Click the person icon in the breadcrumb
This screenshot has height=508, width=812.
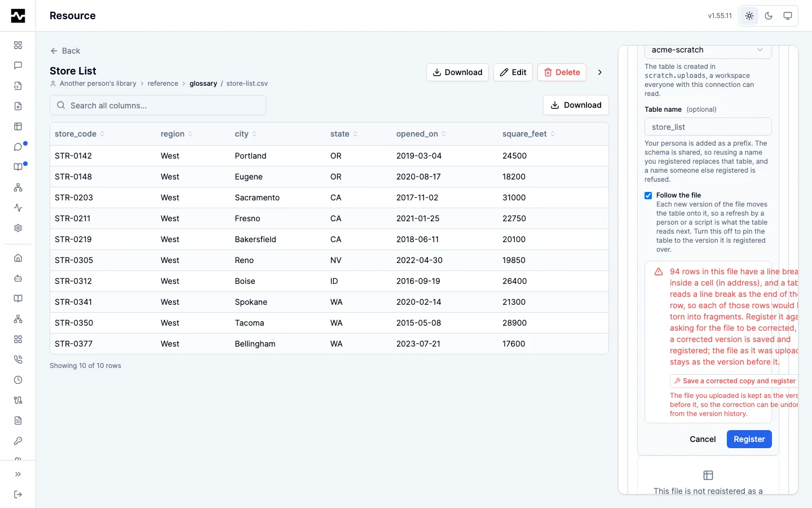(53, 84)
